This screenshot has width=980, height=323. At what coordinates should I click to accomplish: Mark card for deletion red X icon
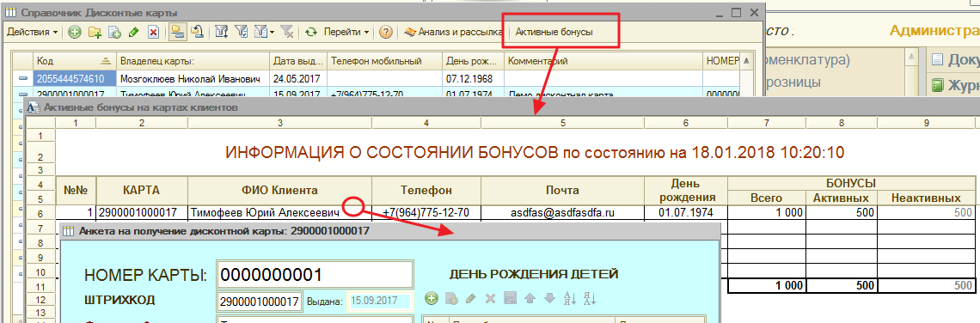153,32
